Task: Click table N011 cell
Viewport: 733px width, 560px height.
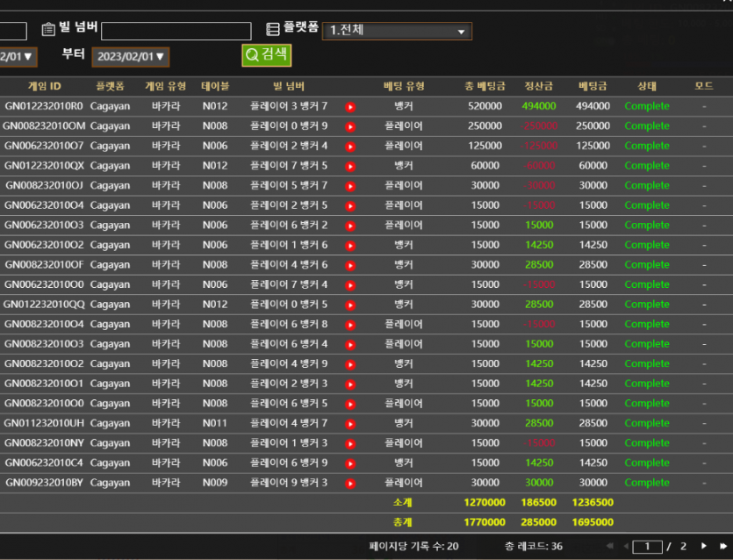Action: click(x=214, y=423)
